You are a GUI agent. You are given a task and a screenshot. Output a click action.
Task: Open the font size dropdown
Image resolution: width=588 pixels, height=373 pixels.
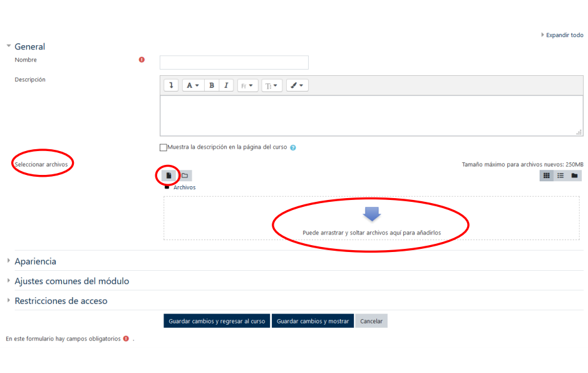[272, 85]
